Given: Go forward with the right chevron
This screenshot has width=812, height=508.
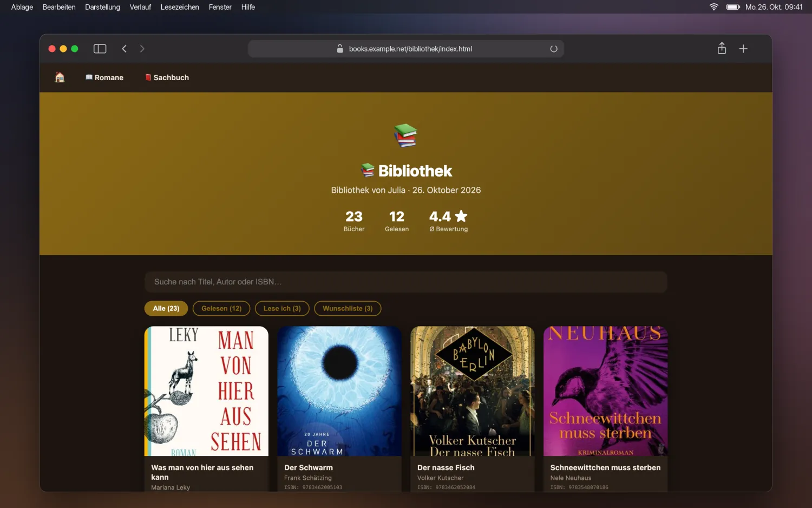Looking at the screenshot, I should (142, 49).
